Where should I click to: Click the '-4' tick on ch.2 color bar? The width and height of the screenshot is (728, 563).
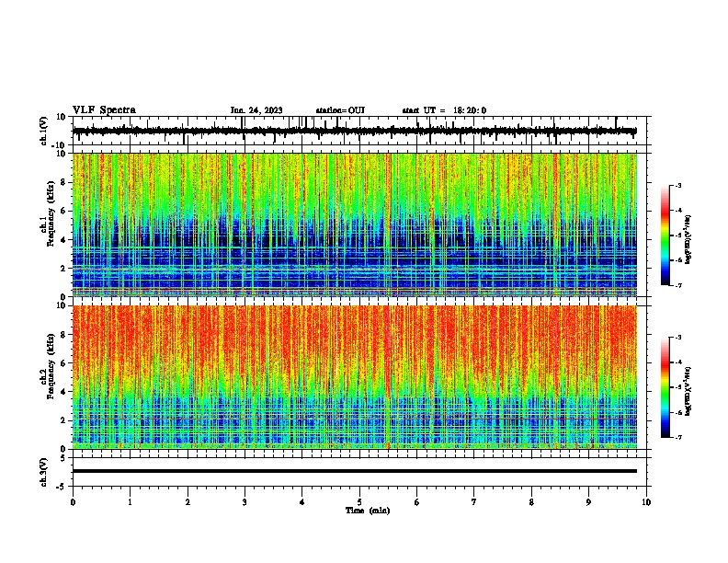(677, 362)
